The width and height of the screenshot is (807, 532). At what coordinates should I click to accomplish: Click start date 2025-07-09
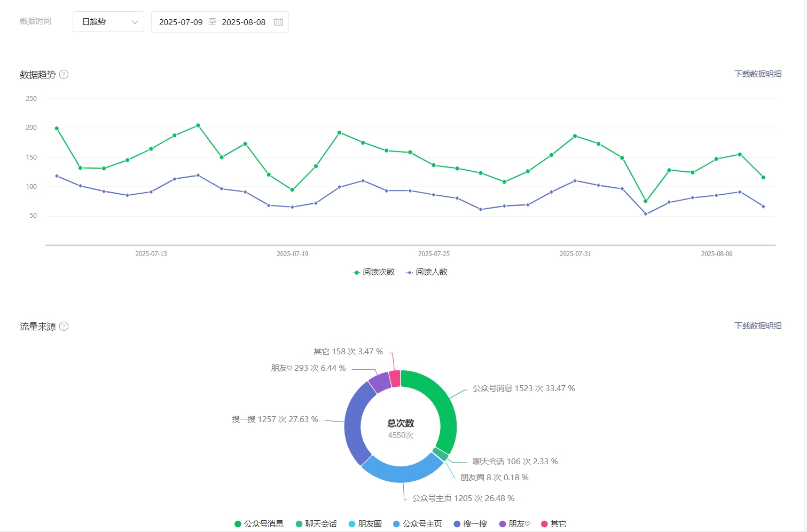point(181,22)
